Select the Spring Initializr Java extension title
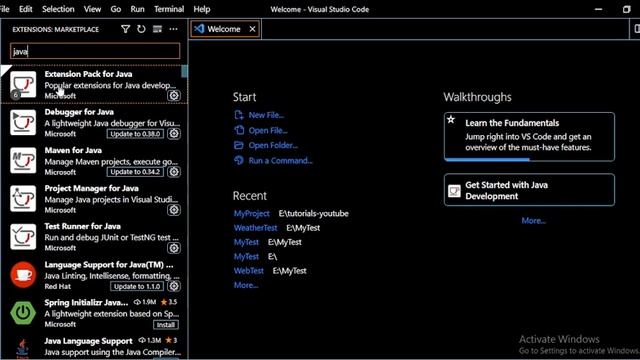This screenshot has height=360, width=640. point(86,302)
